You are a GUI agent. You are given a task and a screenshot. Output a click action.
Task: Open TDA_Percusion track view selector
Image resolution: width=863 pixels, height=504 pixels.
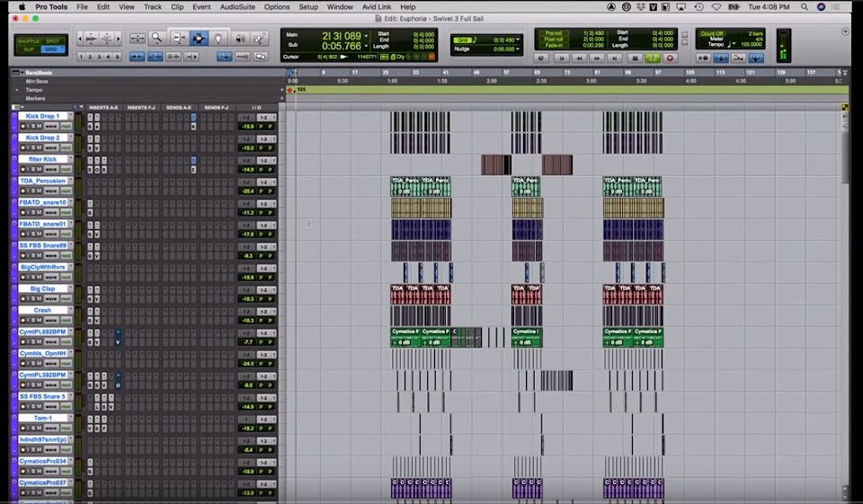[x=51, y=191]
